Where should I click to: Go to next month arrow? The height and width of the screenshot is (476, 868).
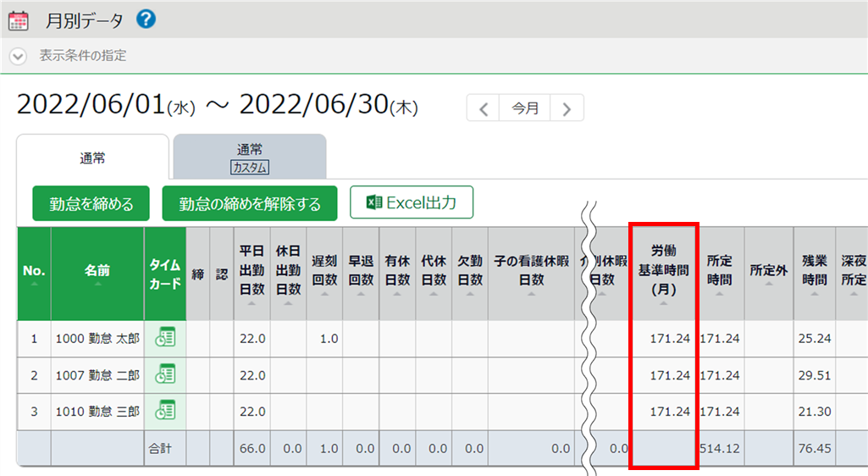(567, 108)
